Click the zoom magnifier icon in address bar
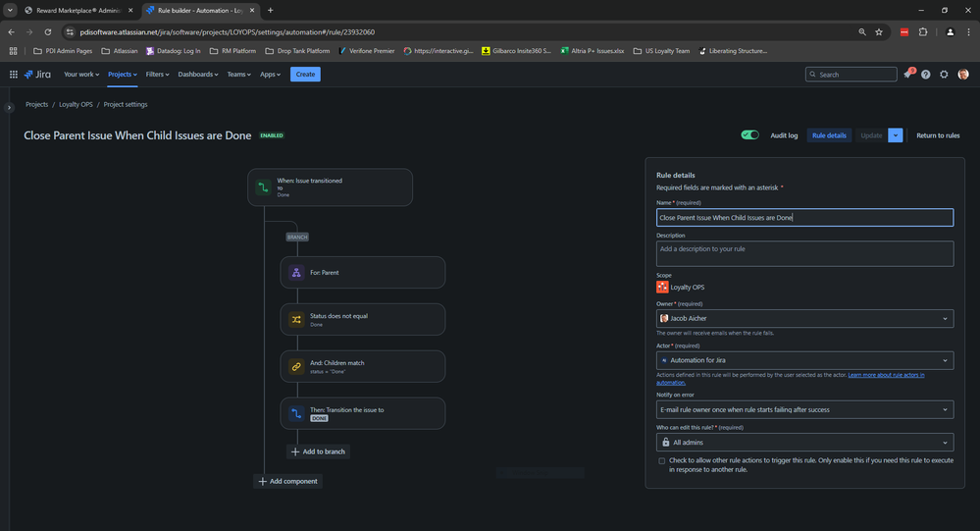Image resolution: width=980 pixels, height=531 pixels. click(862, 31)
